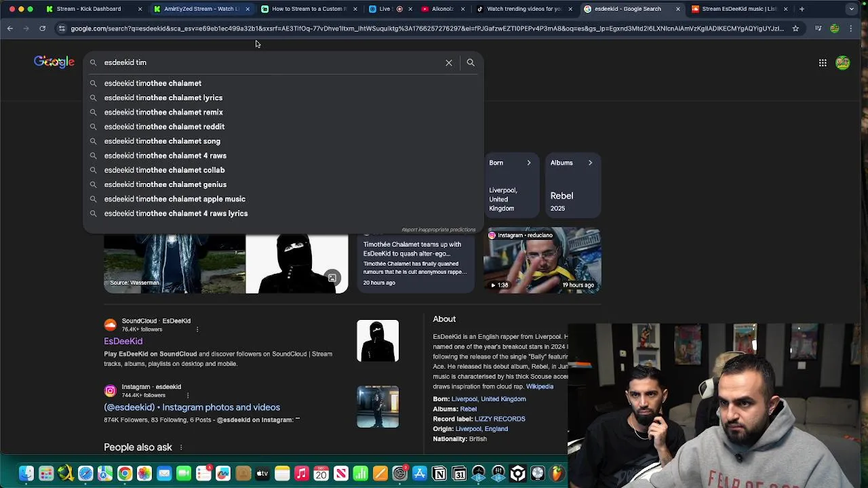
Task: Open Google Chrome from the dock
Action: tap(125, 473)
